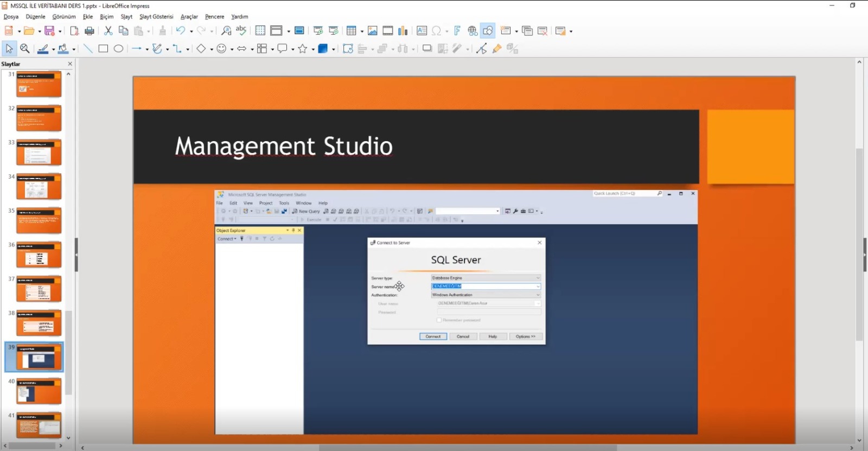Toggle glue points editing
Viewport: 868px width, 451px height.
click(496, 49)
